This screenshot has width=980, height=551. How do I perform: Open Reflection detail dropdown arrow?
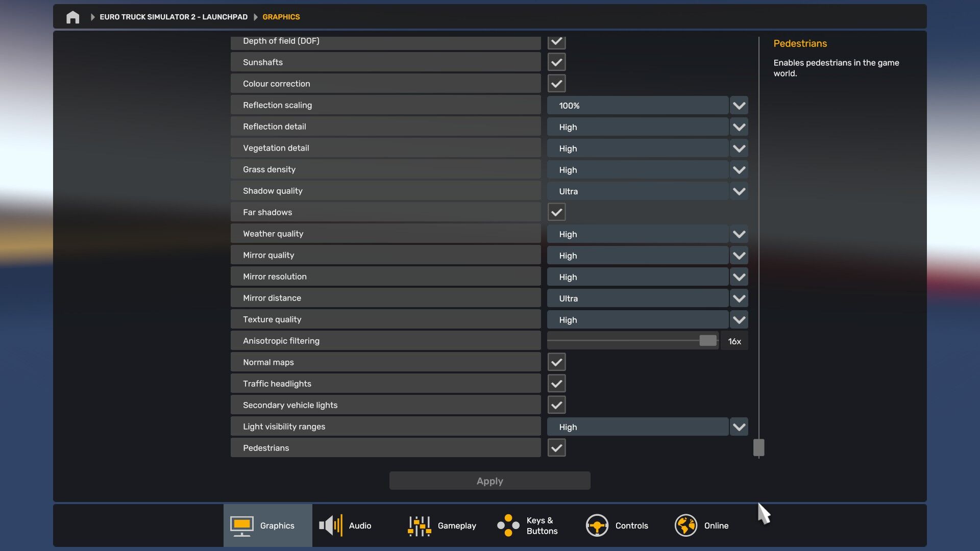pos(739,127)
